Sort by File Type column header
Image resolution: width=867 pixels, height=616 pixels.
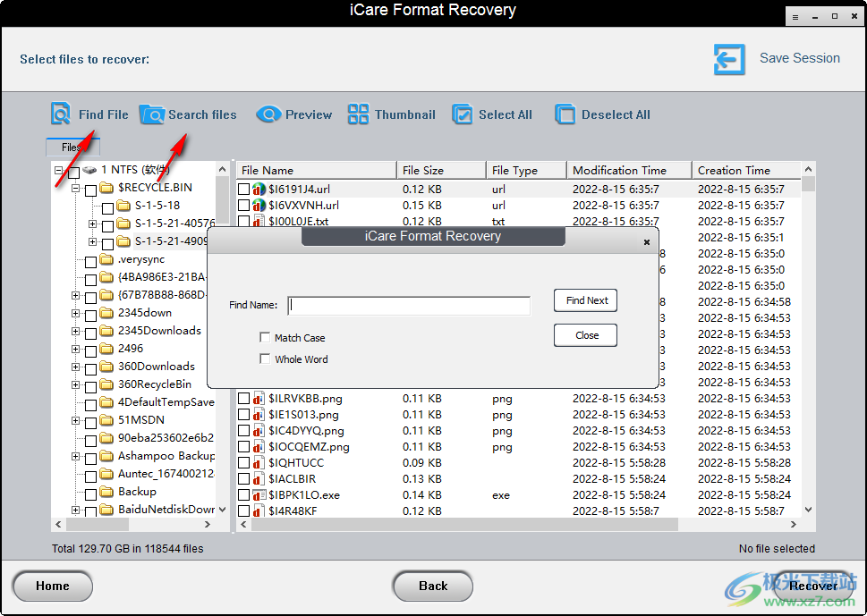point(526,170)
